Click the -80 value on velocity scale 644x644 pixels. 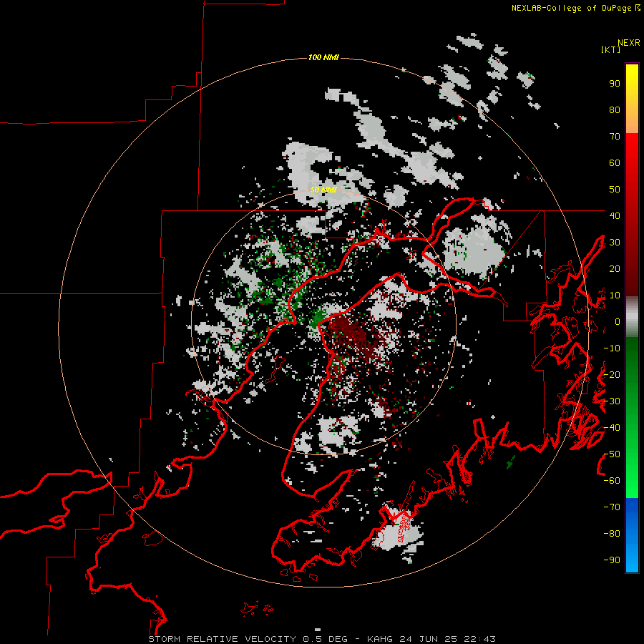[x=612, y=534]
